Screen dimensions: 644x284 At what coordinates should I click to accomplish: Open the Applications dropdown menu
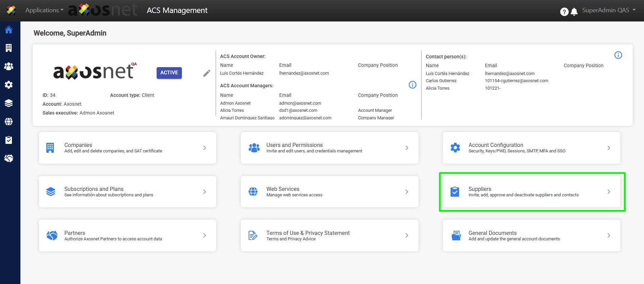(44, 10)
